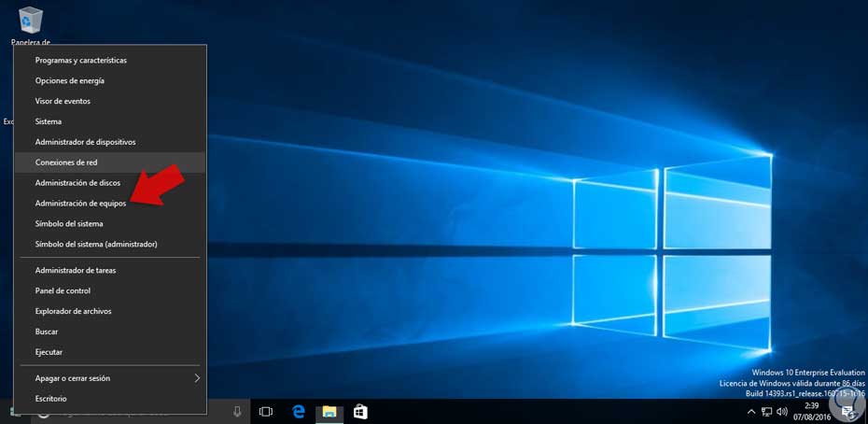The width and height of the screenshot is (868, 424).
Task: Select Sistema in the context menu
Action: [109, 121]
